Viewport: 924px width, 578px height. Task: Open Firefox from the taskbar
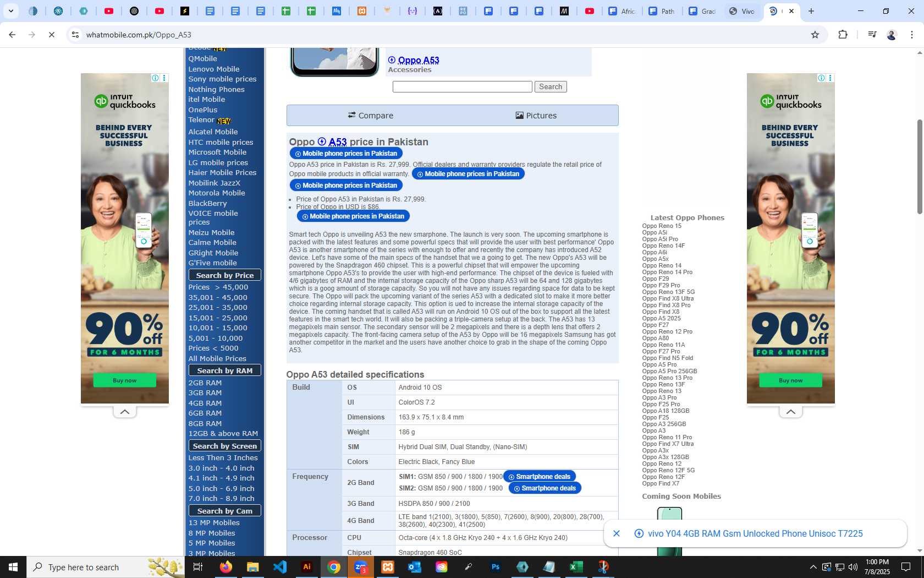click(226, 567)
